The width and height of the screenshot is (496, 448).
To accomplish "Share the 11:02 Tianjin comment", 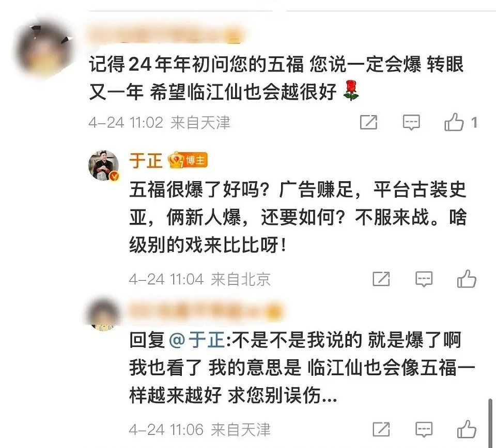I will [x=368, y=122].
